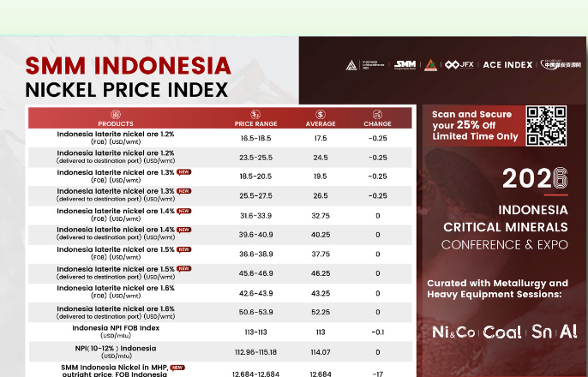Click NICKEL PRICE INDEX heading
Viewport: 588px width, 377px height.
point(127,90)
